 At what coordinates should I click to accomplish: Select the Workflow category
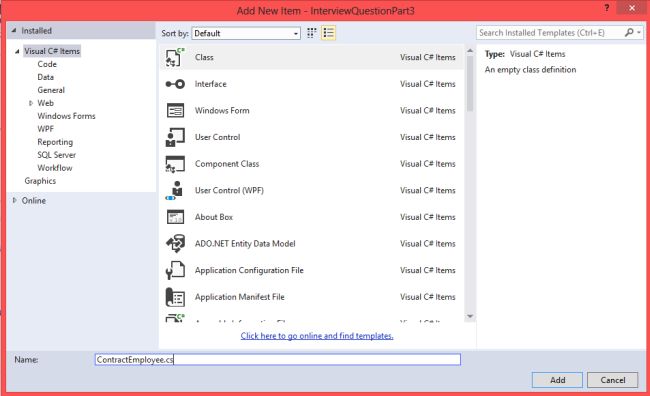tap(55, 168)
